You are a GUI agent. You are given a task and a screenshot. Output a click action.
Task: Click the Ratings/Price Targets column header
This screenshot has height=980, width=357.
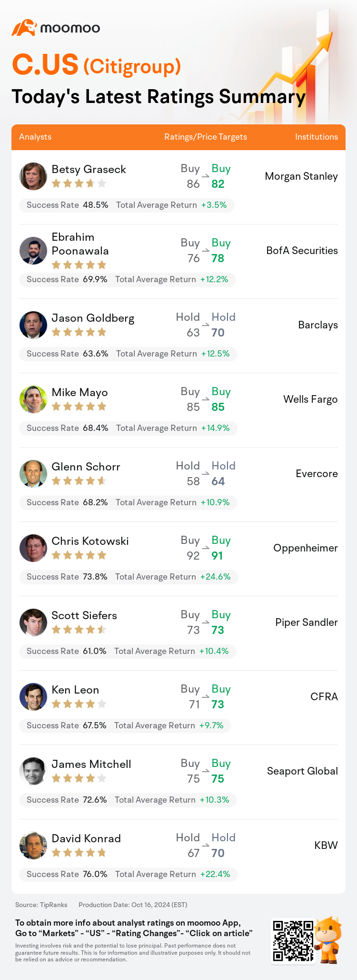pos(206,137)
